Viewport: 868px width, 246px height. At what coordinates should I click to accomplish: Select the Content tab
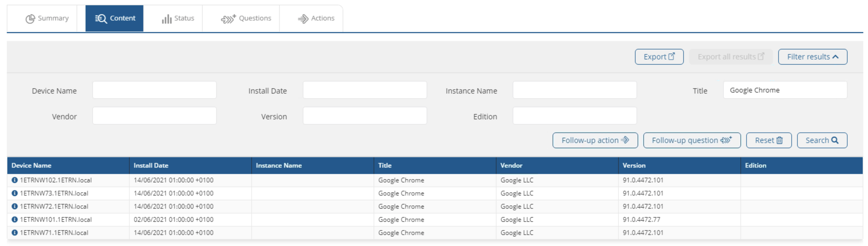click(x=115, y=18)
